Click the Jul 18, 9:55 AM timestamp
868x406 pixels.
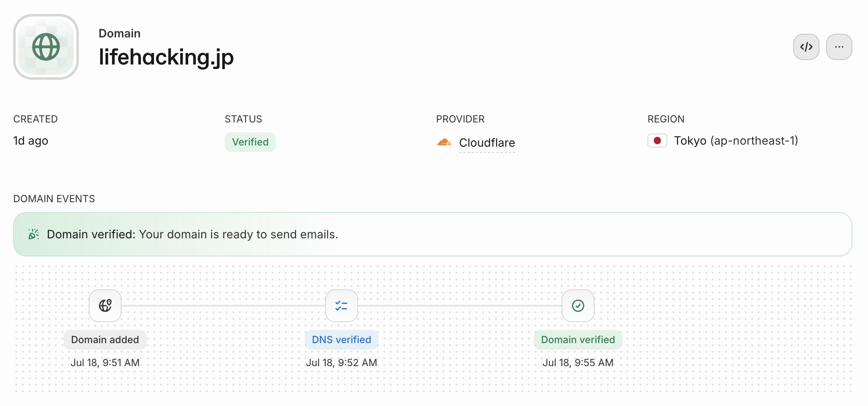point(578,362)
